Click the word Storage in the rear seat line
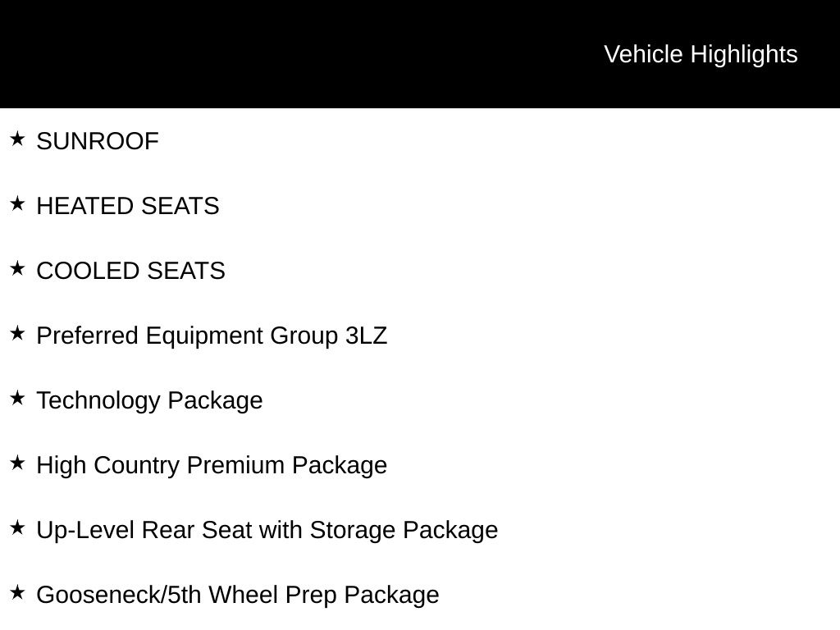The width and height of the screenshot is (840, 630). 353,530
